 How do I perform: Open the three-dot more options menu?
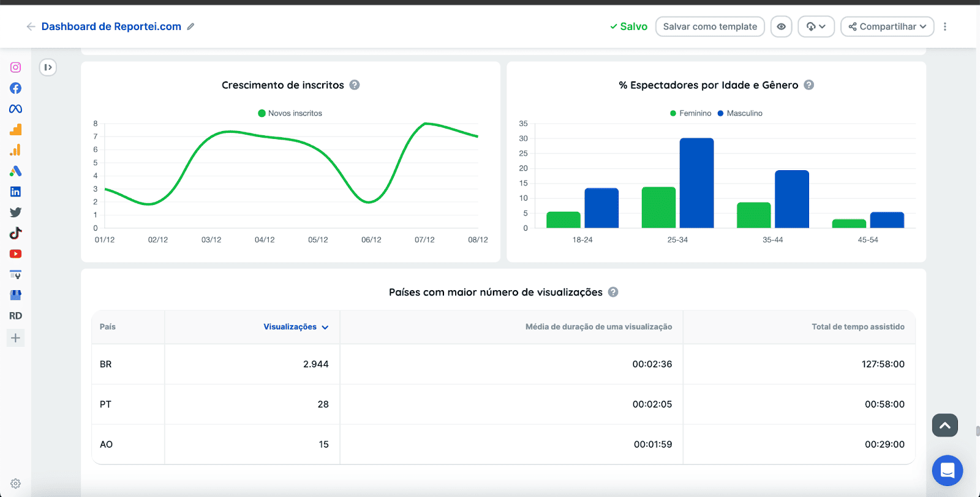(945, 27)
